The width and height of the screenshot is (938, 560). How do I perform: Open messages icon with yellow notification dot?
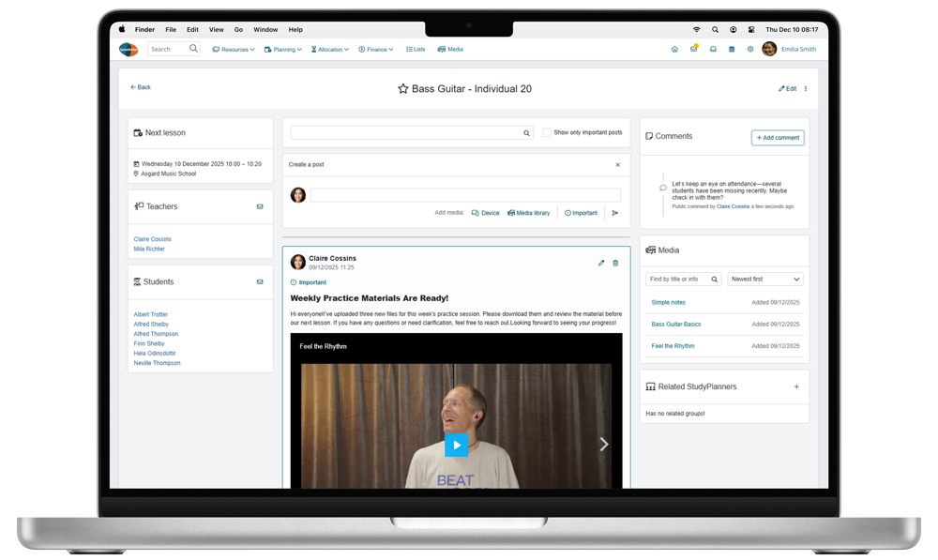click(x=694, y=49)
